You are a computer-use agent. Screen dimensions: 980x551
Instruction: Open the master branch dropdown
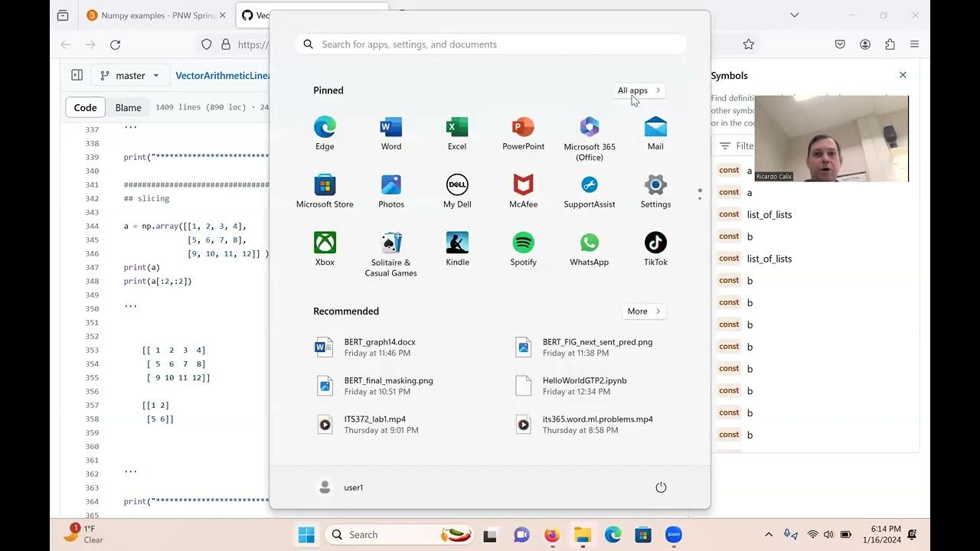130,75
